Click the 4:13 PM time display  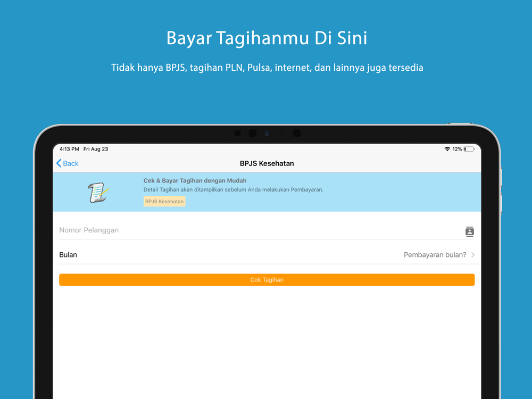pyautogui.click(x=69, y=149)
